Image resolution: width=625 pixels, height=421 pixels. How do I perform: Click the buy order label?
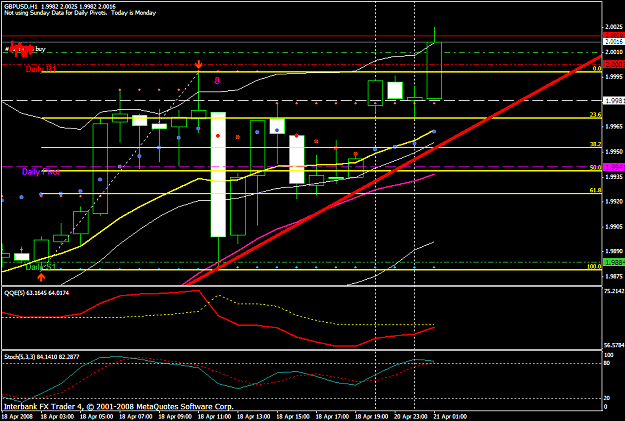point(40,49)
